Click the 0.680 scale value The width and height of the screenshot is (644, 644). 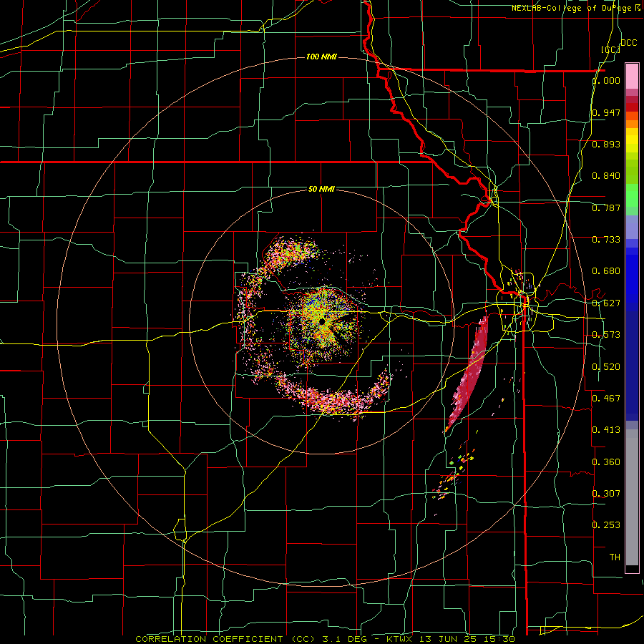point(606,271)
